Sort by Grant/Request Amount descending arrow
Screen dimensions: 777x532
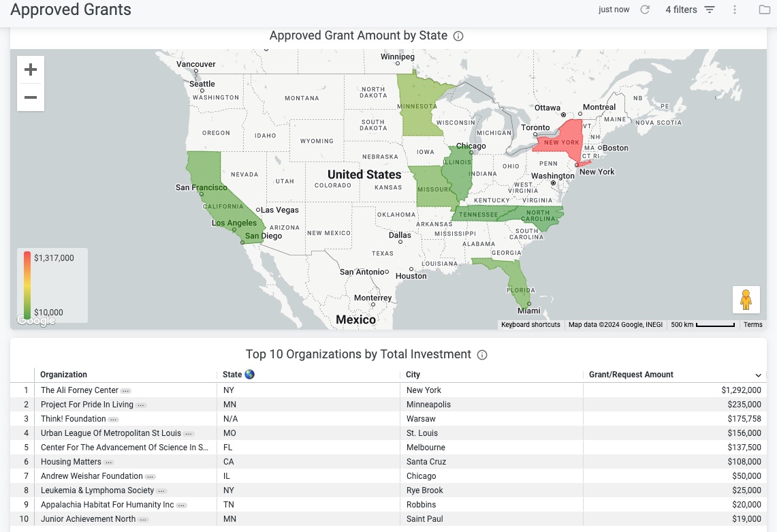click(x=758, y=375)
